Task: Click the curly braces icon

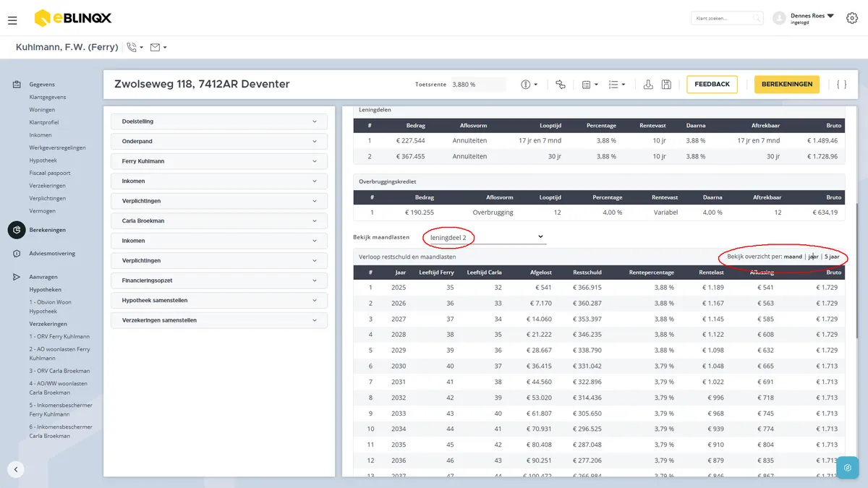Action: [841, 85]
